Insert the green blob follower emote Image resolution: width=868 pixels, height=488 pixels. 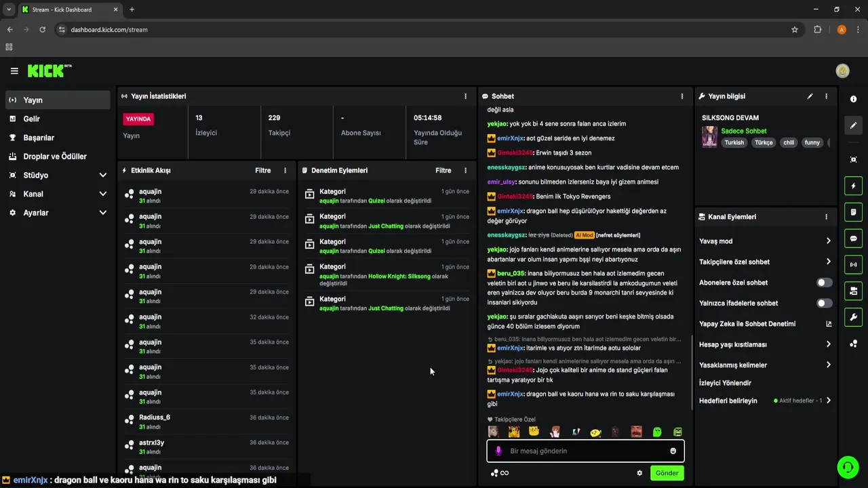[x=657, y=432]
